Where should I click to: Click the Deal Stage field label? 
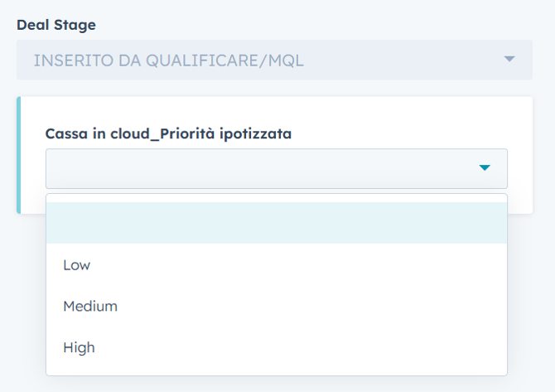[x=56, y=25]
